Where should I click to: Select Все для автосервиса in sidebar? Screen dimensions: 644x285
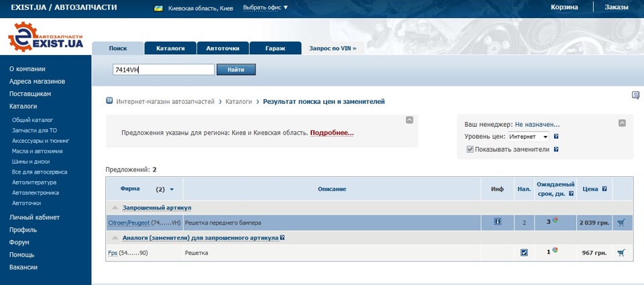(x=40, y=172)
